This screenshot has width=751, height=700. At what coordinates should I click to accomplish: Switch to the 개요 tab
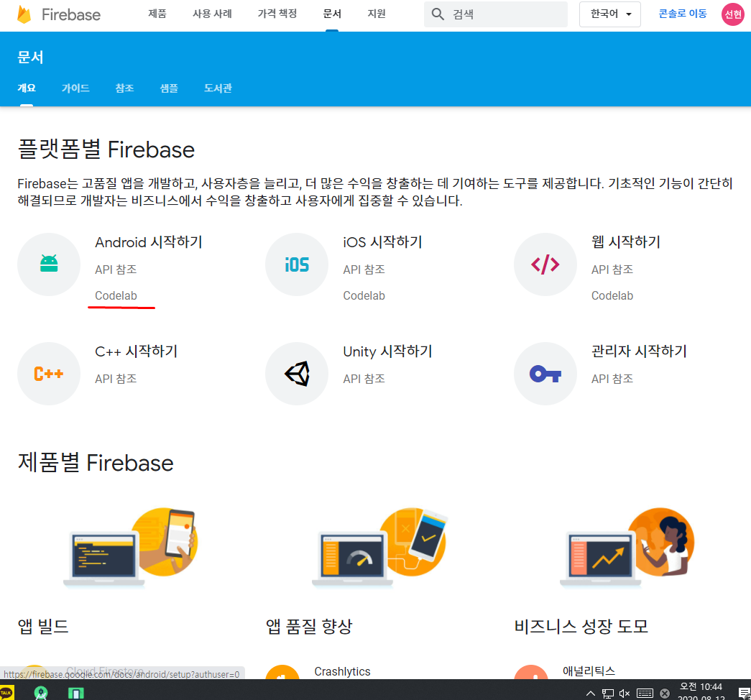[27, 88]
